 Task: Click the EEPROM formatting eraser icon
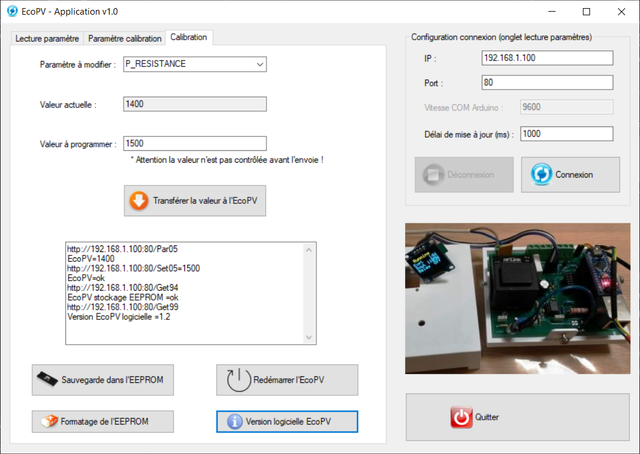click(49, 421)
